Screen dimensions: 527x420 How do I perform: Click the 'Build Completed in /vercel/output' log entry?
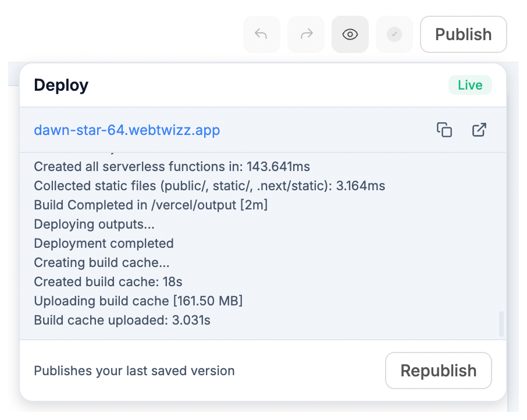point(151,205)
